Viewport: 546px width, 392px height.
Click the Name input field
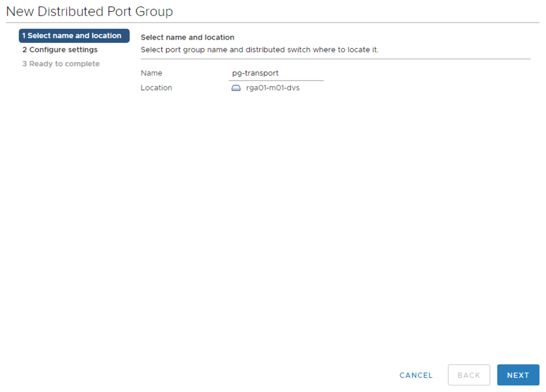coord(275,73)
